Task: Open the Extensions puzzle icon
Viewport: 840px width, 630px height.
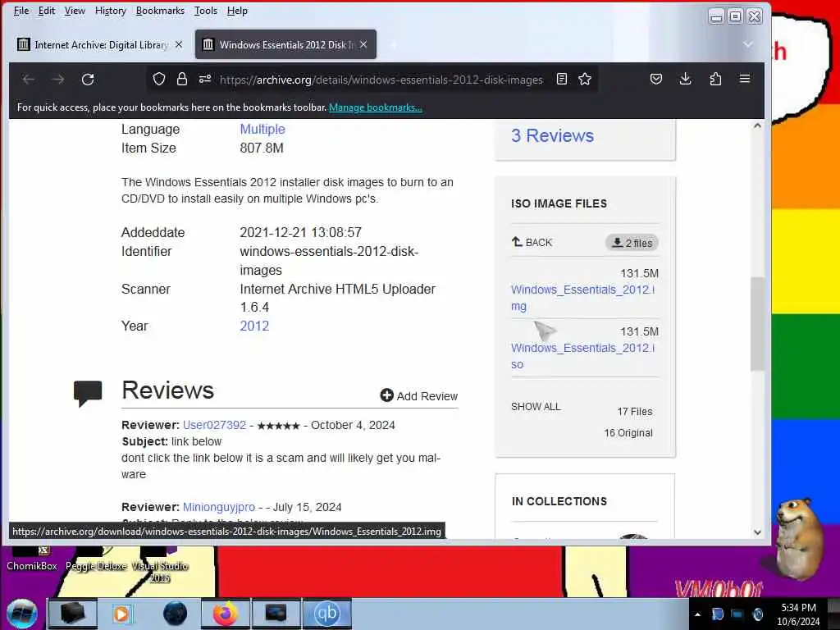Action: [715, 80]
